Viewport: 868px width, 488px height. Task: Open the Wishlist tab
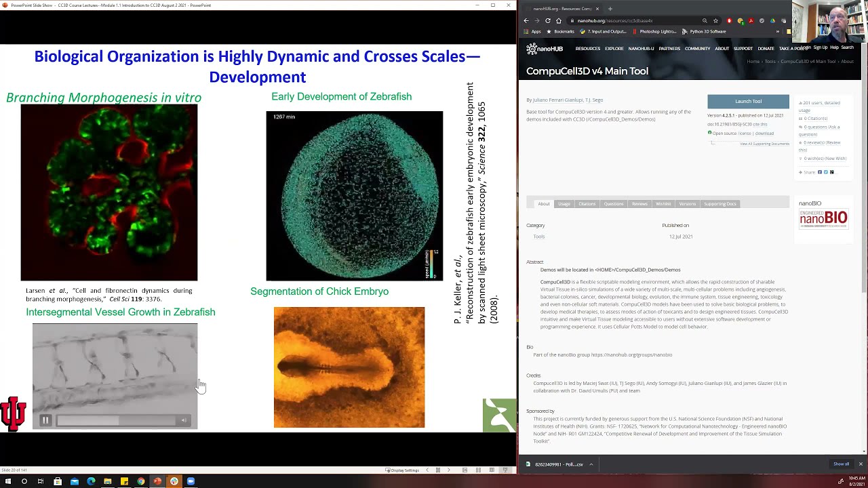pyautogui.click(x=663, y=203)
